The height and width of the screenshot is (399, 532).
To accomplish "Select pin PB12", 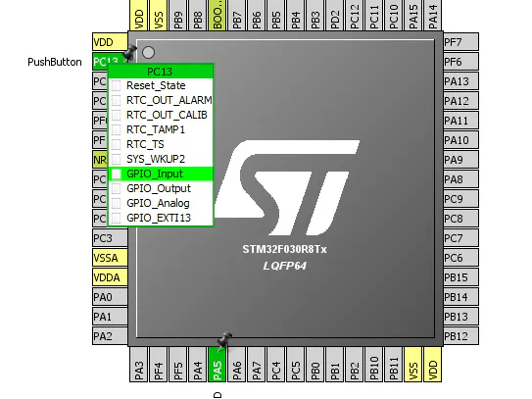I will (460, 336).
